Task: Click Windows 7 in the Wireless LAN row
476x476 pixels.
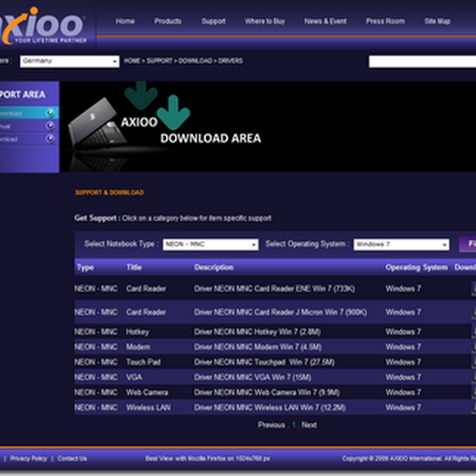Action: [x=403, y=408]
